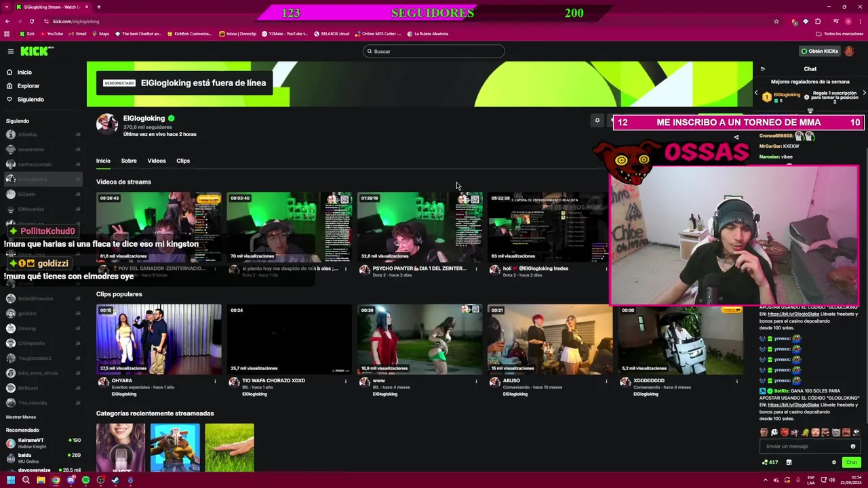This screenshot has height=488, width=868.
Task: Open the 08:03:40 stream video thumbnail
Action: click(290, 227)
